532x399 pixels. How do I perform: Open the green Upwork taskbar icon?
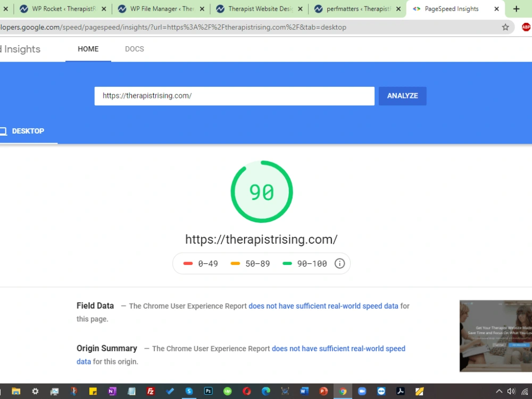coord(227,391)
